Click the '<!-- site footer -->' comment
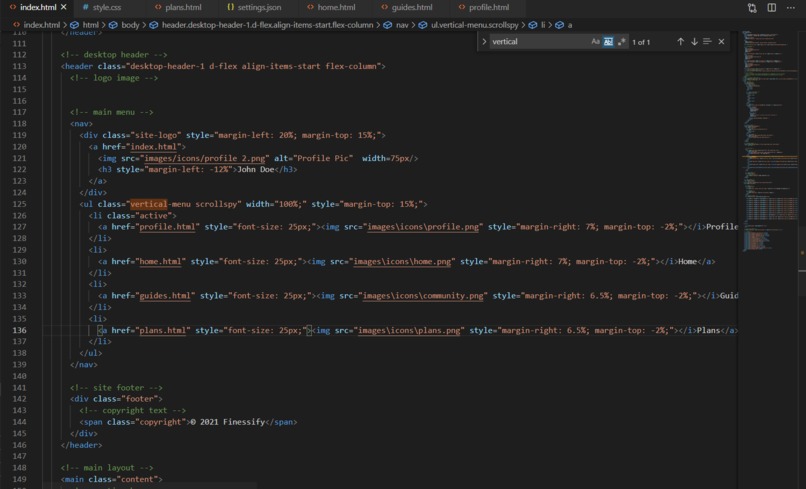 point(116,388)
